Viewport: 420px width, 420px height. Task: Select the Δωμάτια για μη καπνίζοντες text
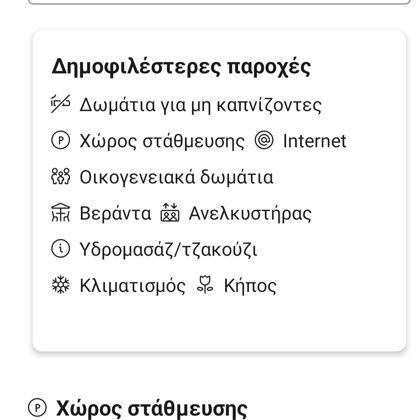tap(201, 105)
